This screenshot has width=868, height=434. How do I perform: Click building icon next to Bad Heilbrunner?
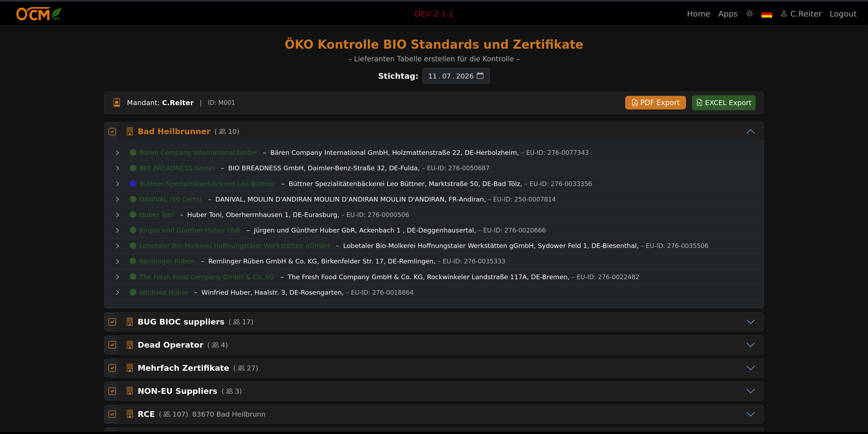[x=130, y=131]
